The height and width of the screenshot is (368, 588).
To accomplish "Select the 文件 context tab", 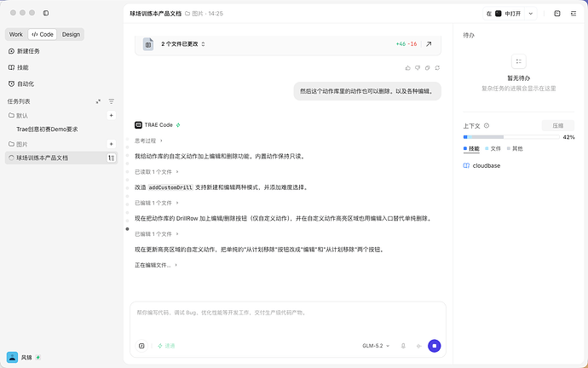I will tap(493, 149).
